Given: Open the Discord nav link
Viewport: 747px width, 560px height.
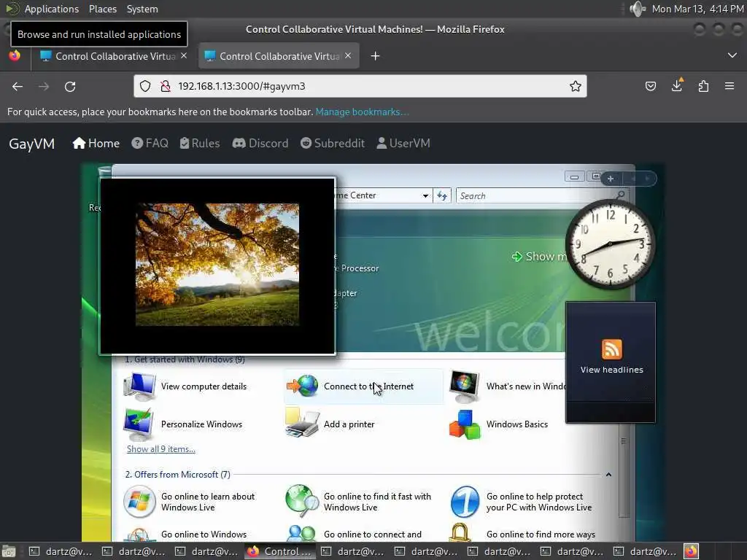Looking at the screenshot, I should click(260, 144).
